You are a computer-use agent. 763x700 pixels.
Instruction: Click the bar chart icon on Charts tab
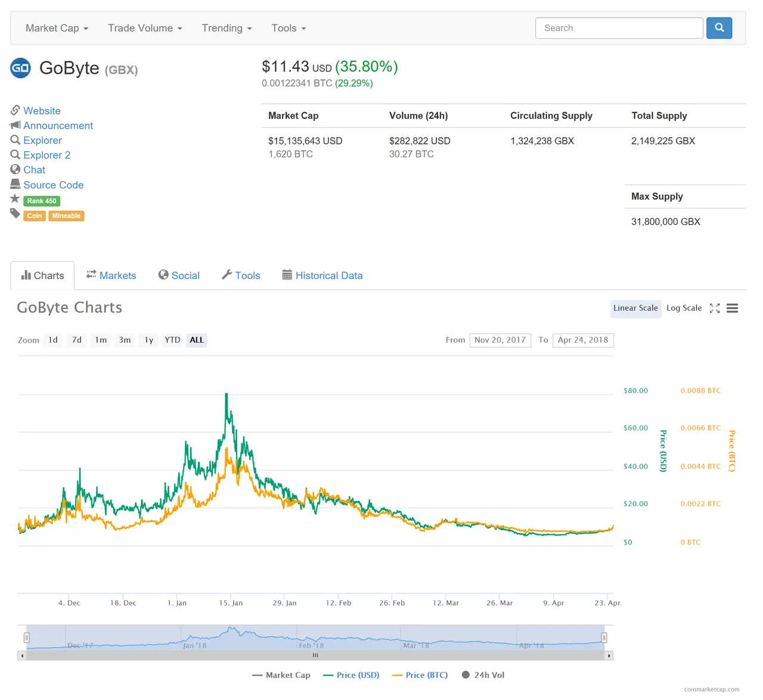pyautogui.click(x=26, y=275)
